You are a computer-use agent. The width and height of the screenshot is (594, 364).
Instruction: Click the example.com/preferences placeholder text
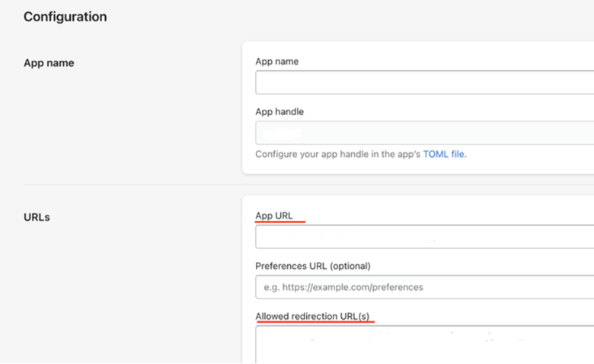(343, 287)
